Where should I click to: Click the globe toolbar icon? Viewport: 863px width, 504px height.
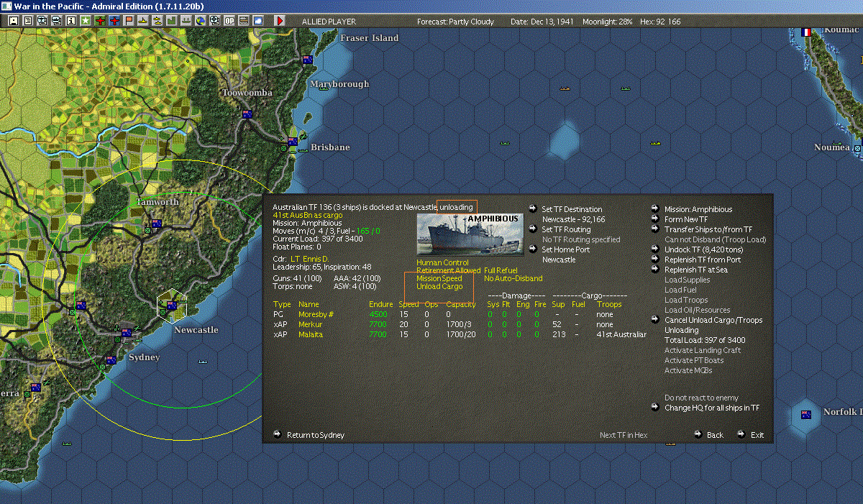(201, 22)
